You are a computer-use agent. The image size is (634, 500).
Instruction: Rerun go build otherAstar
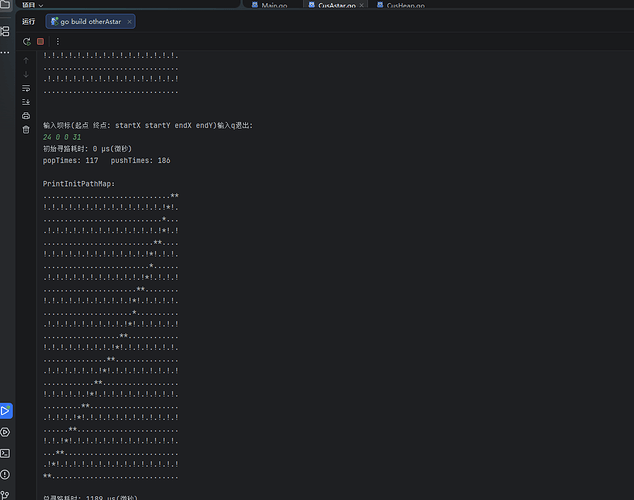tap(27, 41)
